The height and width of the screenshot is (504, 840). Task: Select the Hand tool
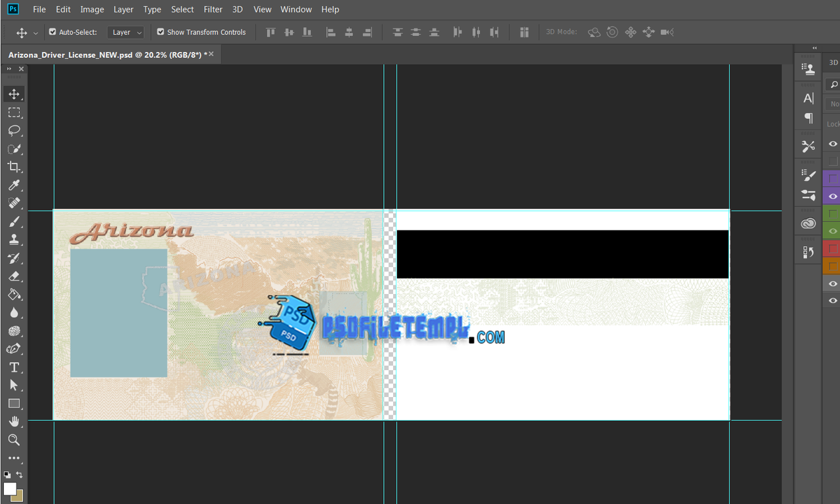tap(14, 421)
